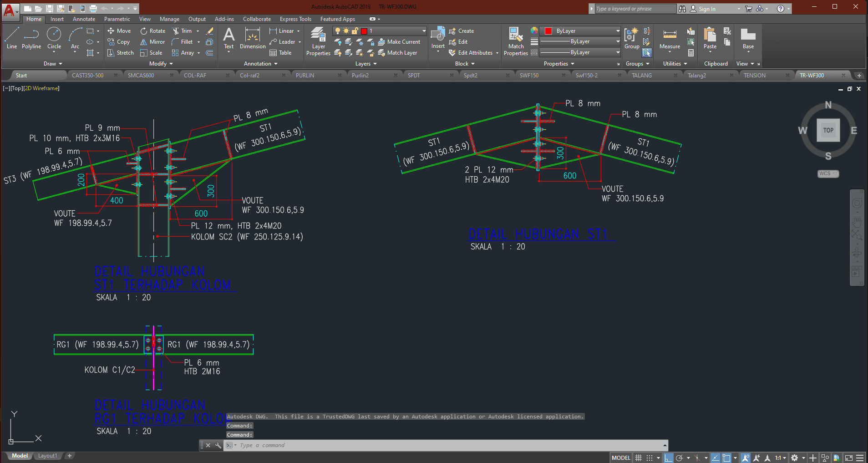Open the ByLayer color dropdown
Image resolution: width=868 pixels, height=463 pixels.
(x=617, y=31)
